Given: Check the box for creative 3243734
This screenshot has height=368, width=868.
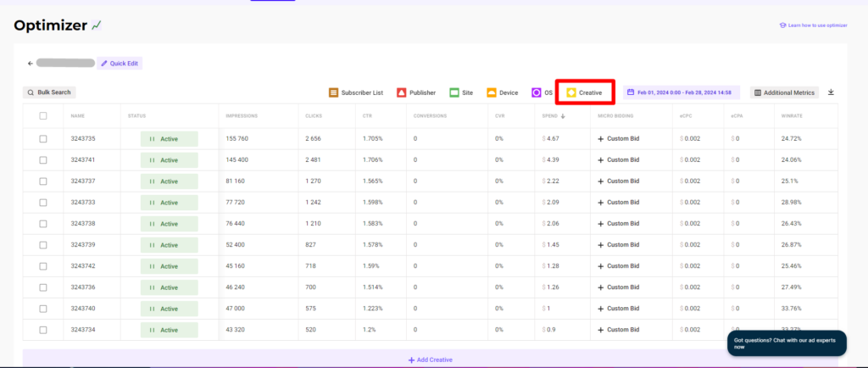Looking at the screenshot, I should pos(43,330).
